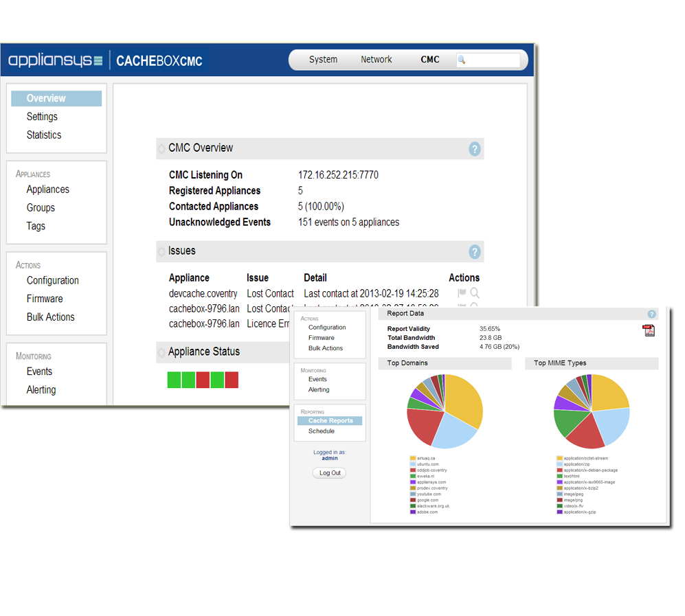Click the sirluaq.ca legend color swatch
Image resolution: width=685 pixels, height=616 pixels.
[412, 459]
